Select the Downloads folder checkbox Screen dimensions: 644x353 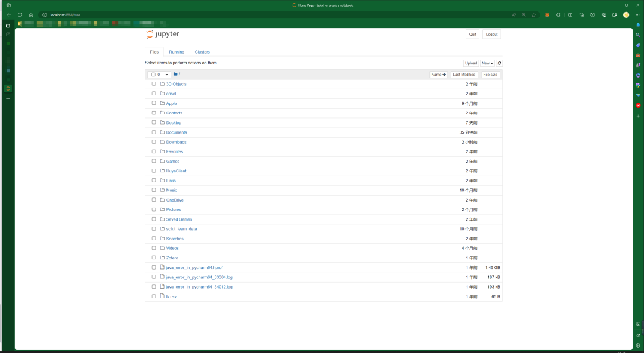pos(154,142)
